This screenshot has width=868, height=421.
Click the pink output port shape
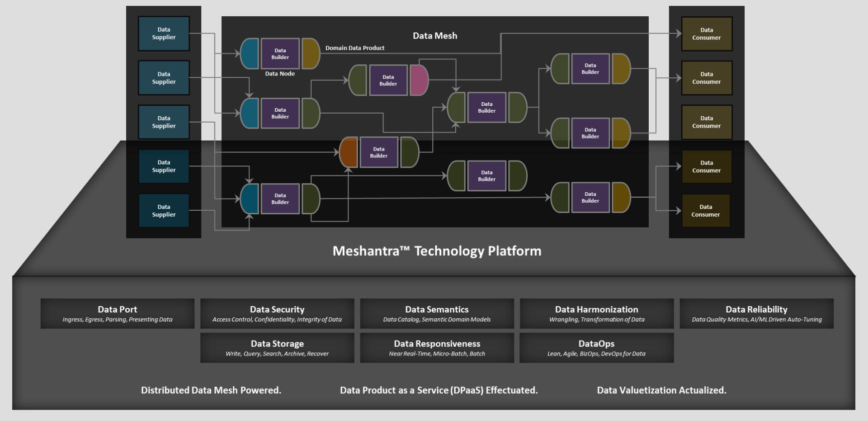(419, 80)
